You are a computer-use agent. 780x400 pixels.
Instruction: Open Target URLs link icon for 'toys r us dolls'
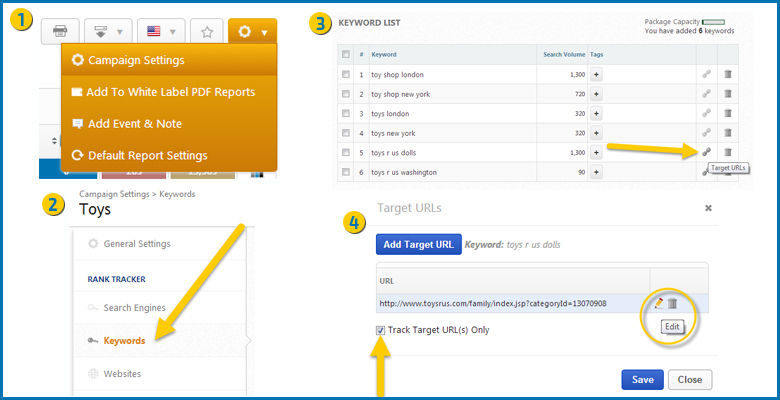(x=707, y=152)
